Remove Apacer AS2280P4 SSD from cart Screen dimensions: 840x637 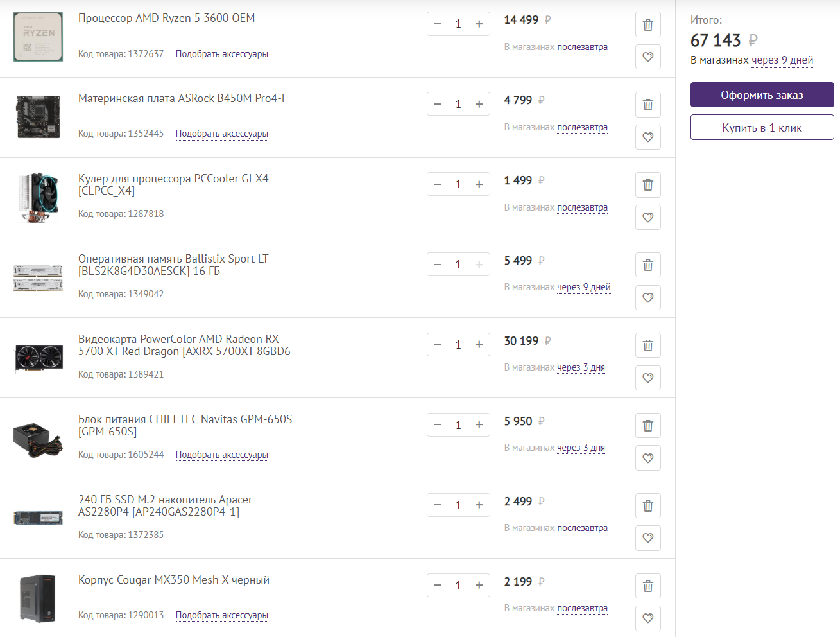pyautogui.click(x=648, y=506)
